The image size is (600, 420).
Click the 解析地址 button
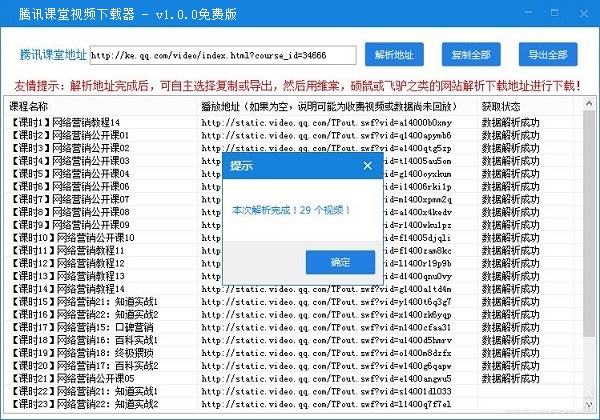point(394,55)
